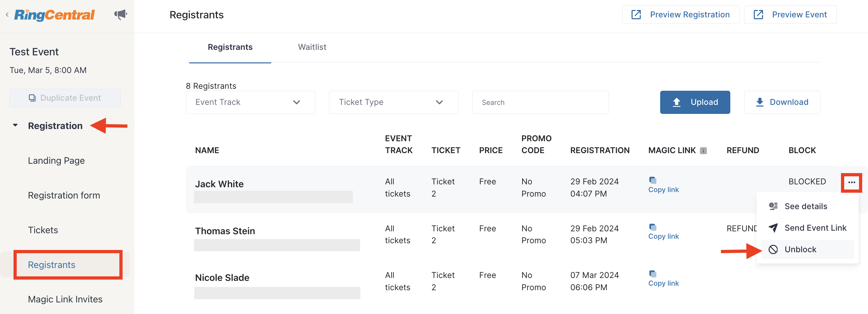Image resolution: width=868 pixels, height=314 pixels.
Task: Click the Test Event title
Action: point(34,52)
